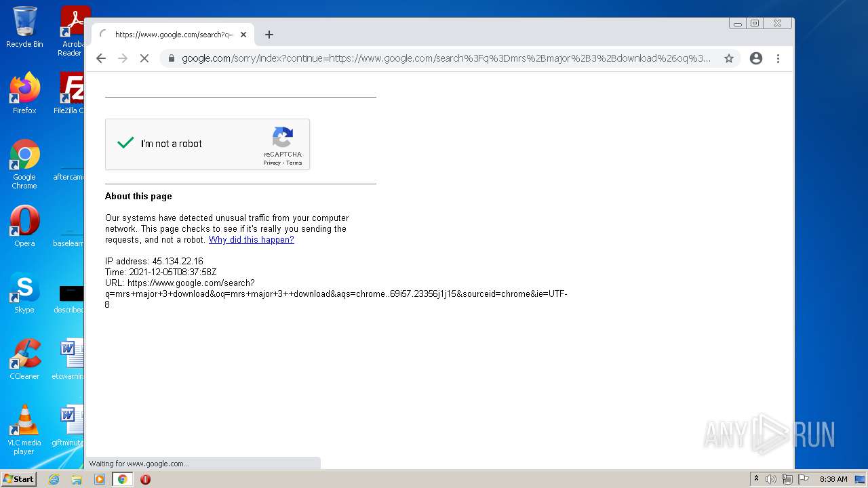Click the Show desktop button

pos(861,479)
